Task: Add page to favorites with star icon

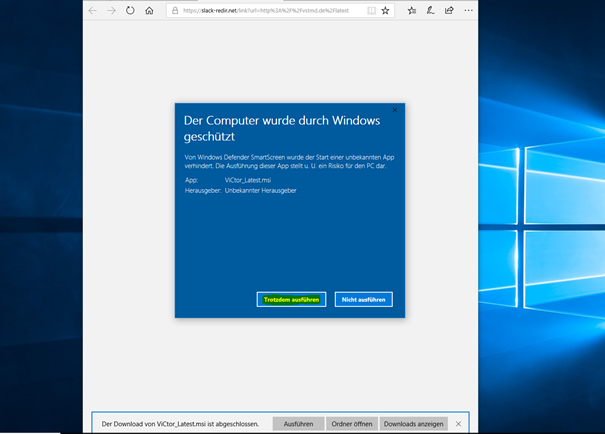Action: click(386, 11)
